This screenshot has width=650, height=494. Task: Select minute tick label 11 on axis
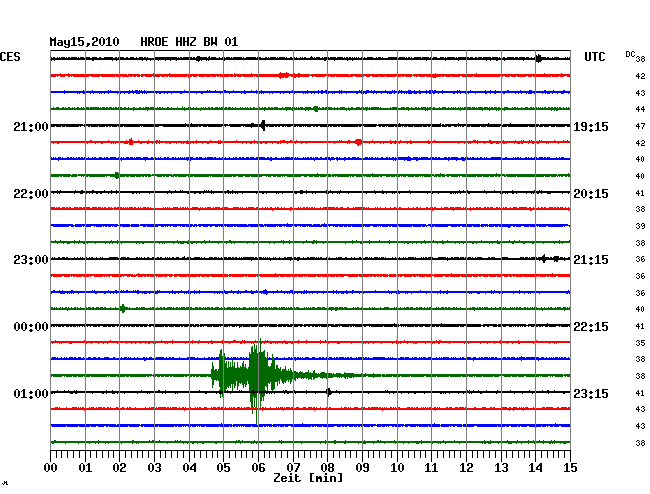tap(432, 467)
